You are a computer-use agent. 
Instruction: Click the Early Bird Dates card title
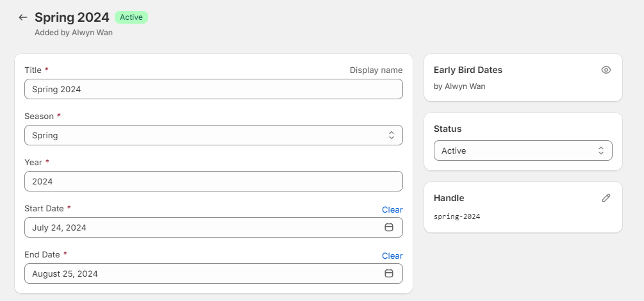tap(468, 70)
